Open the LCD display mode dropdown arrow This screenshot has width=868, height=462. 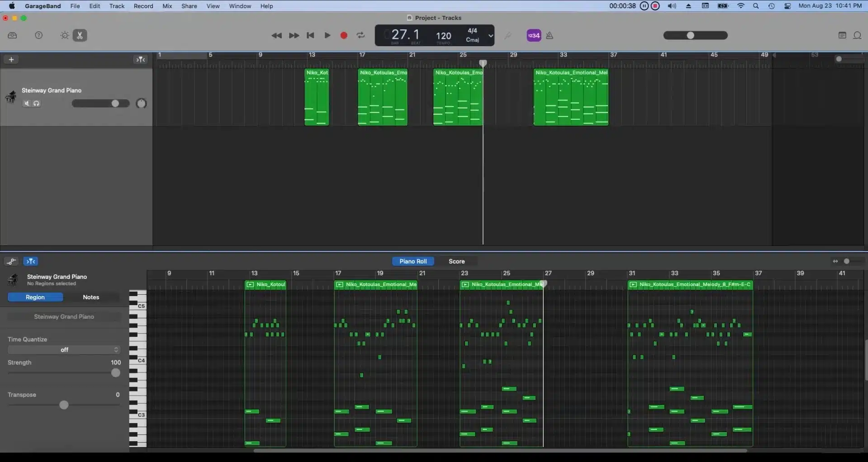(490, 36)
